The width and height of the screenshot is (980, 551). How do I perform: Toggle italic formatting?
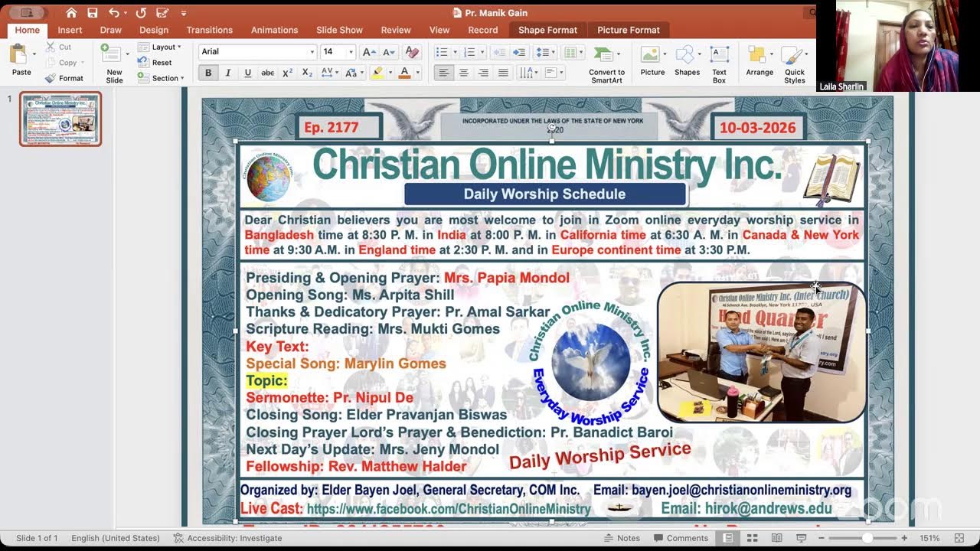[227, 73]
